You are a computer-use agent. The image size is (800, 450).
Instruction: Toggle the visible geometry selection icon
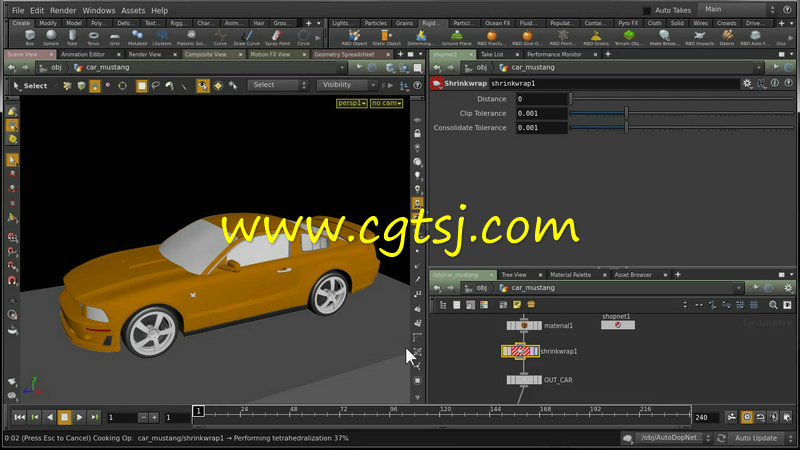203,86
